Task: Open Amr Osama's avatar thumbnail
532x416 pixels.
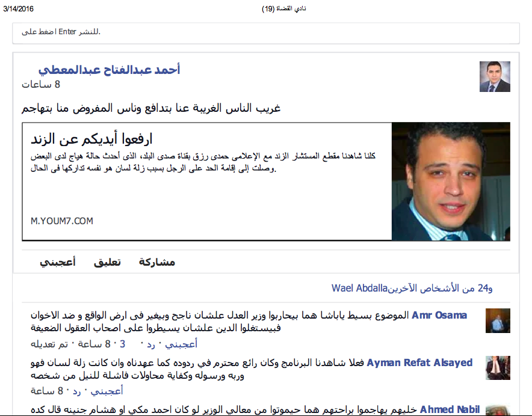Action: click(x=498, y=321)
